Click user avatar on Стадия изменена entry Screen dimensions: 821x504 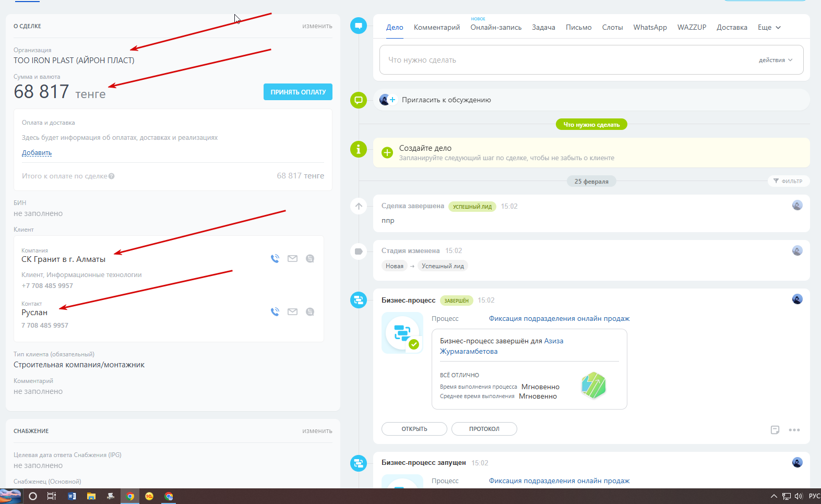click(x=797, y=250)
